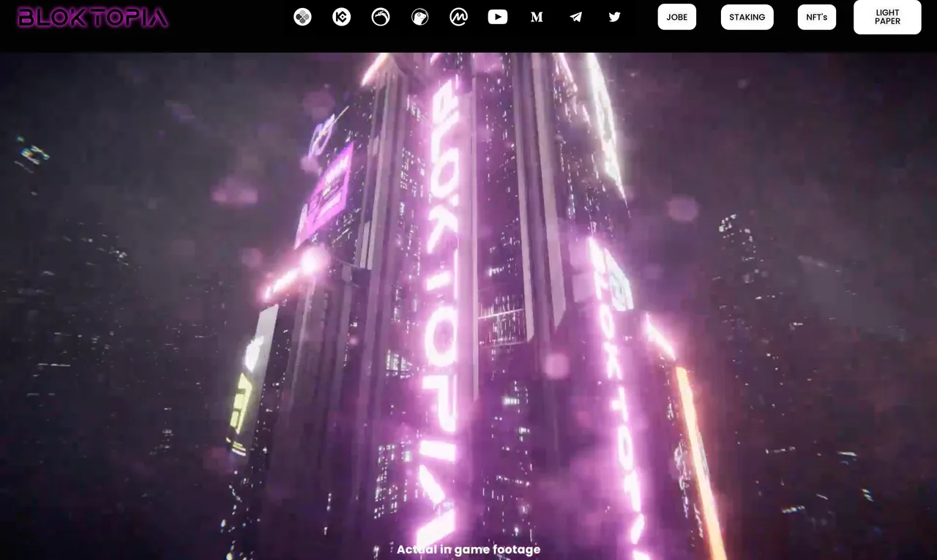Image resolution: width=937 pixels, height=560 pixels.
Task: Go to the Medium blog icon
Action: 537,17
